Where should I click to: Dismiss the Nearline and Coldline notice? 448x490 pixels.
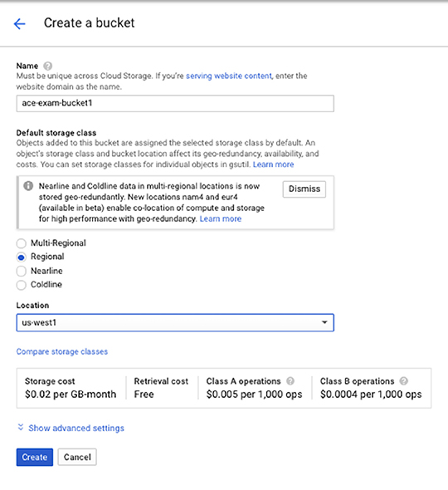tap(304, 189)
